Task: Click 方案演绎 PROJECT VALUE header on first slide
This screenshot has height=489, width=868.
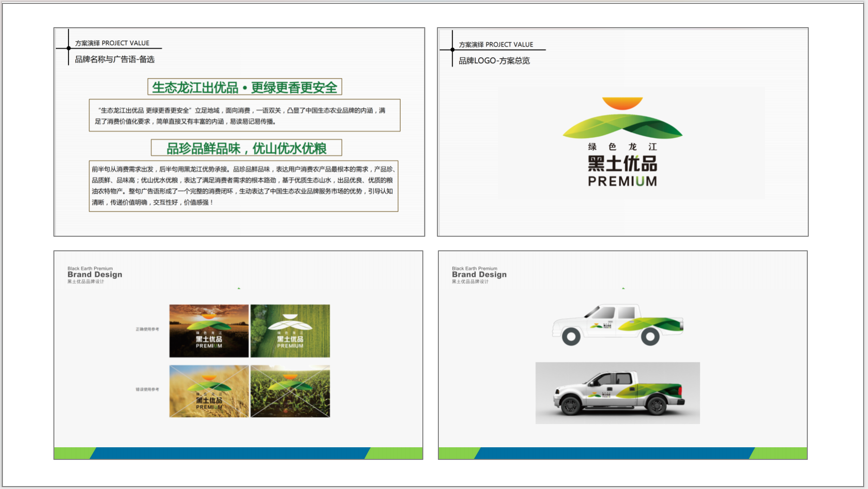Action: click(x=112, y=43)
